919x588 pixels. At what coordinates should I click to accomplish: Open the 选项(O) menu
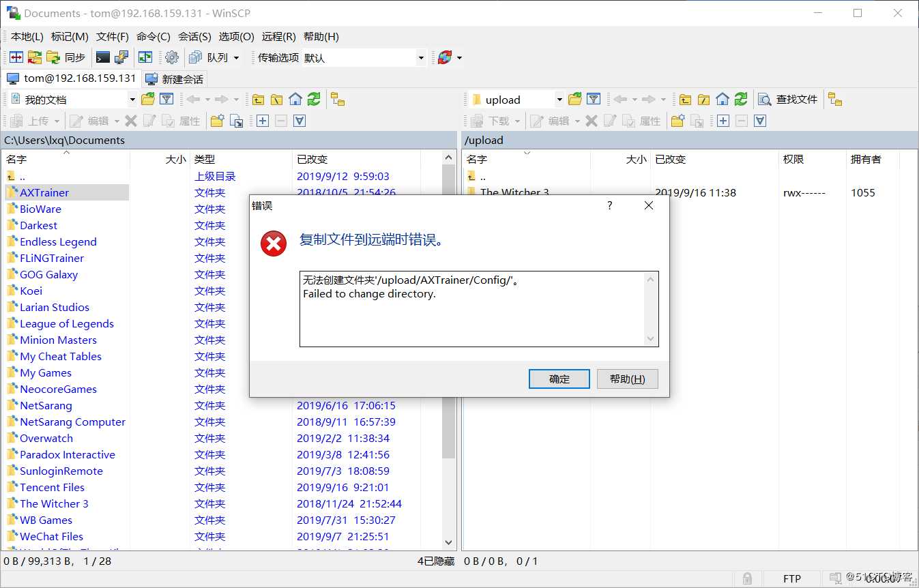pos(237,37)
